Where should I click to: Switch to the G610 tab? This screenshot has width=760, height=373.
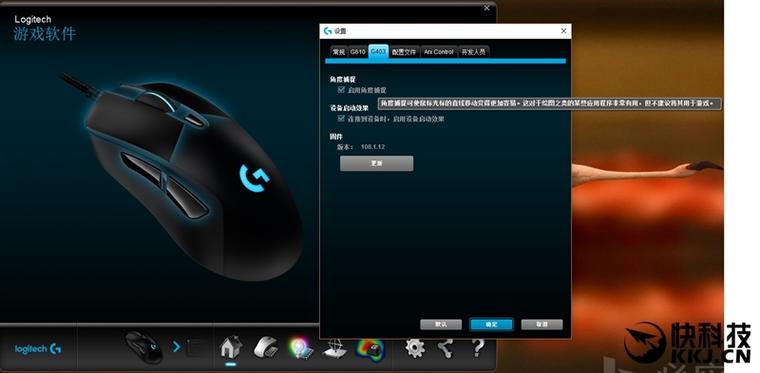(358, 52)
